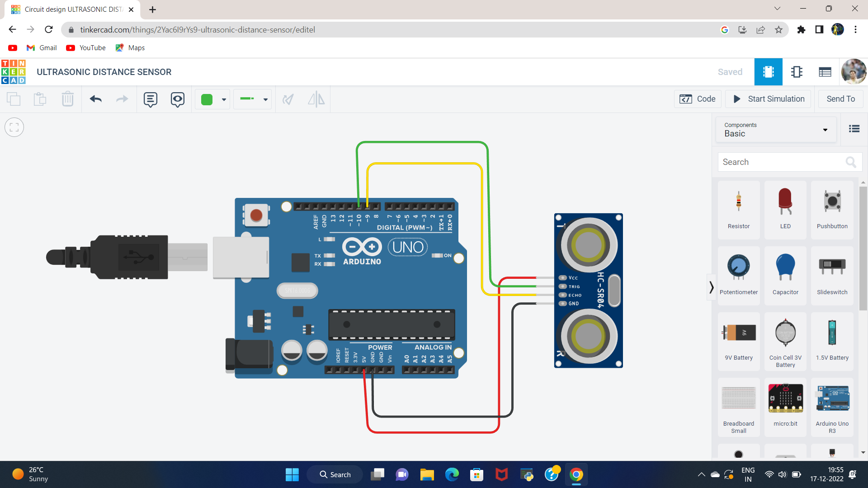
Task: Switch to the circuit view tab
Action: point(769,72)
